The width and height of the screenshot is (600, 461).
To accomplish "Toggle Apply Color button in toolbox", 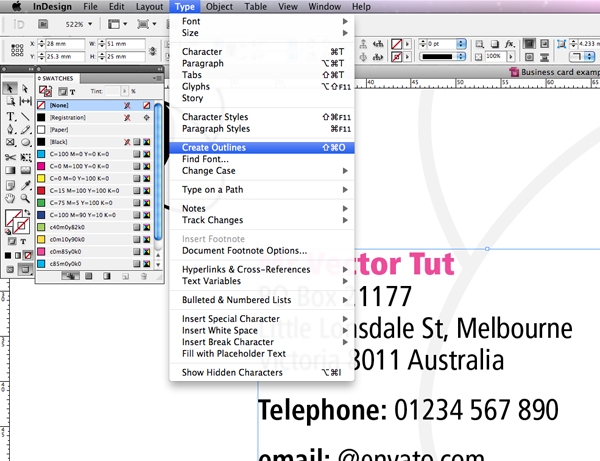I will coord(8,255).
